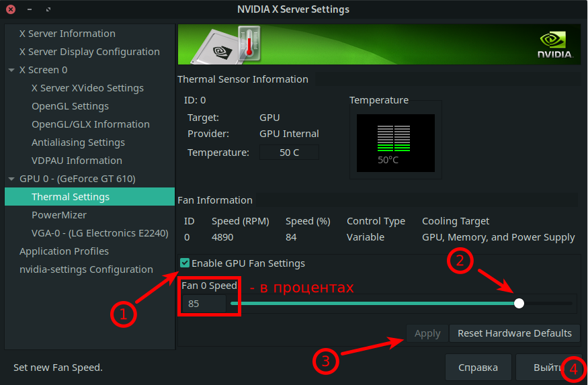588x385 pixels.
Task: Click the Fan 0 Speed slider track
Action: point(401,303)
